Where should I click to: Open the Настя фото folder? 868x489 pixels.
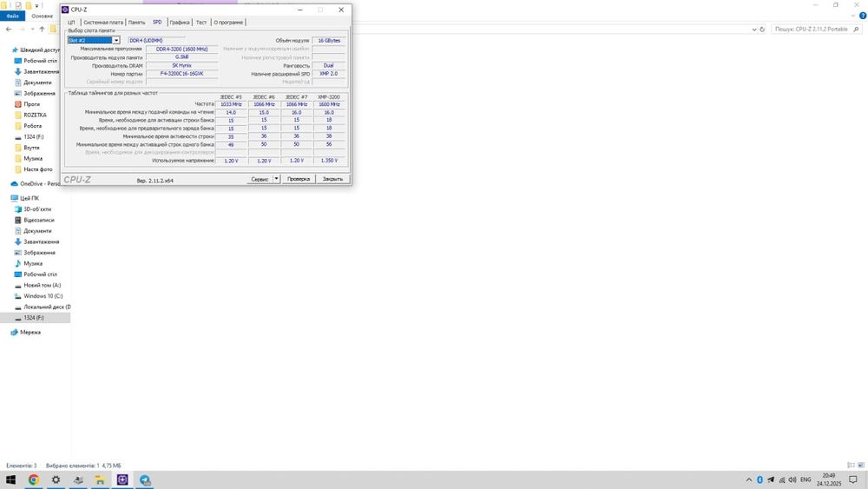pos(37,169)
